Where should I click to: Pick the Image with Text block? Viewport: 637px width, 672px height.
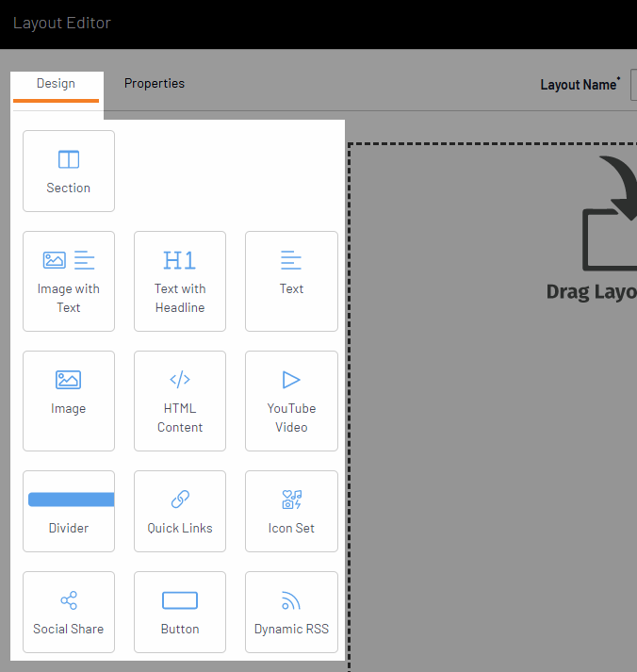[x=69, y=281]
